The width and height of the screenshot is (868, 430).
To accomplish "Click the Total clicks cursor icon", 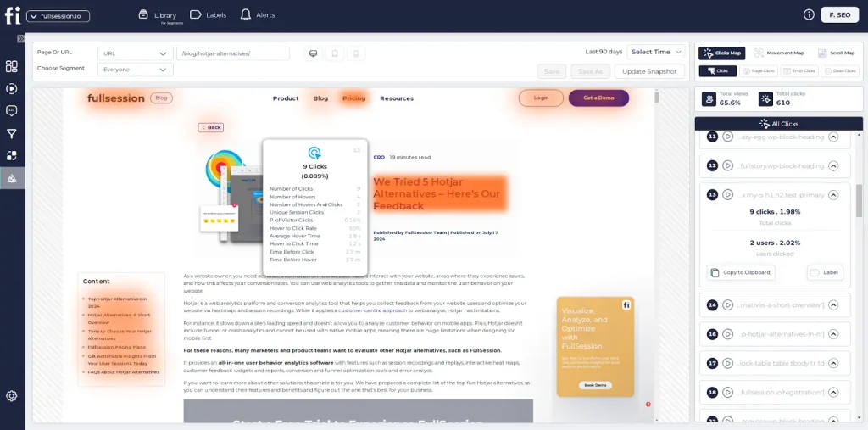I will (765, 98).
